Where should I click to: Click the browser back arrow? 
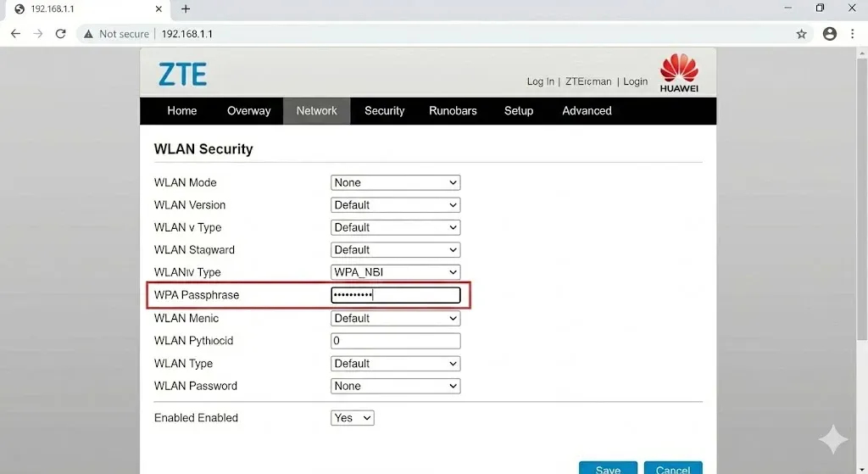(15, 34)
